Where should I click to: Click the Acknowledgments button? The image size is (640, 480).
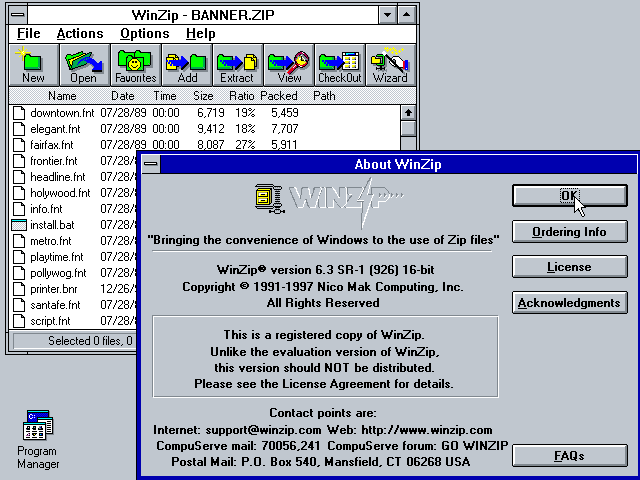click(x=569, y=302)
